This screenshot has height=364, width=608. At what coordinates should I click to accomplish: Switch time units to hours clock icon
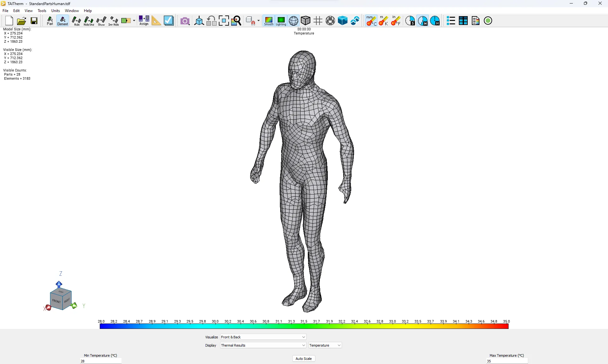(435, 21)
